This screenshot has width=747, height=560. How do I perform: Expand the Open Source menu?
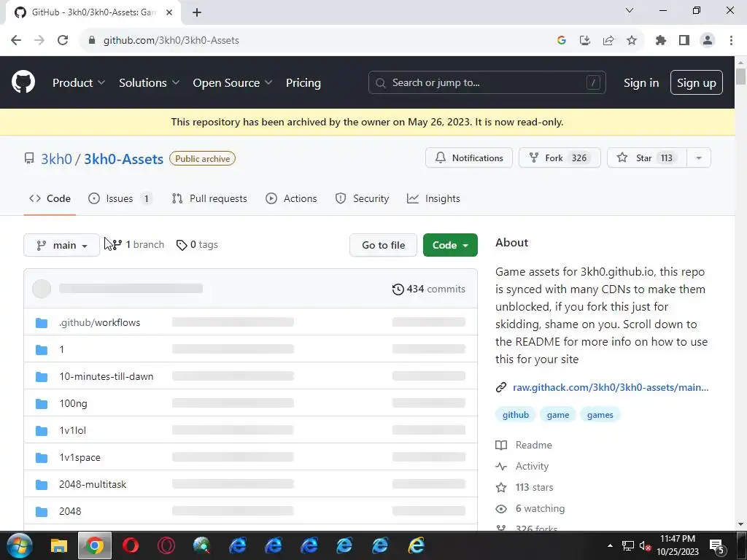pos(233,83)
